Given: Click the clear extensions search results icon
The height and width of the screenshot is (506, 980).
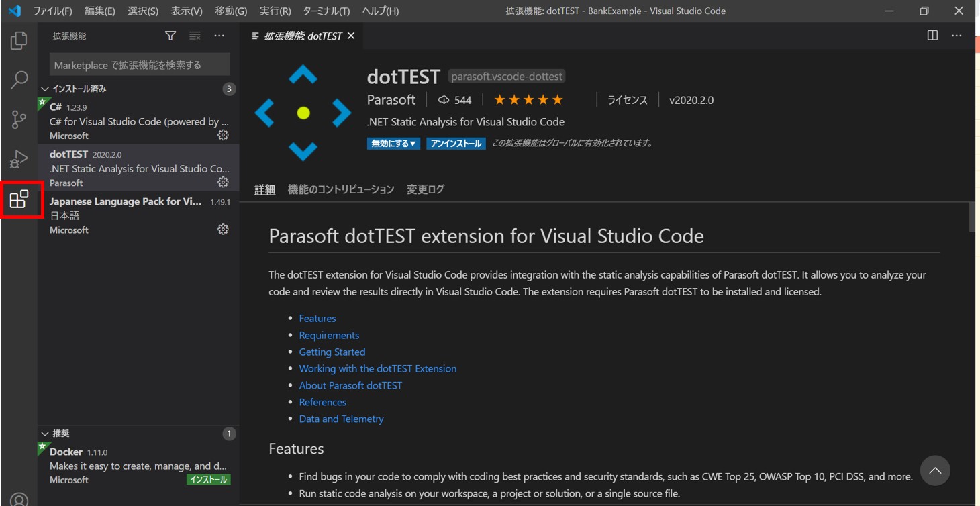Looking at the screenshot, I should (x=195, y=36).
